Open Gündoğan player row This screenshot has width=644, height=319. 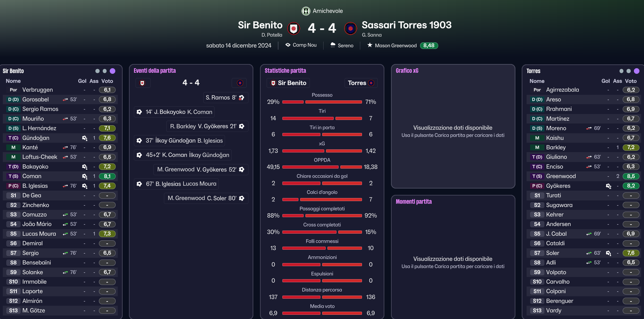(60, 138)
